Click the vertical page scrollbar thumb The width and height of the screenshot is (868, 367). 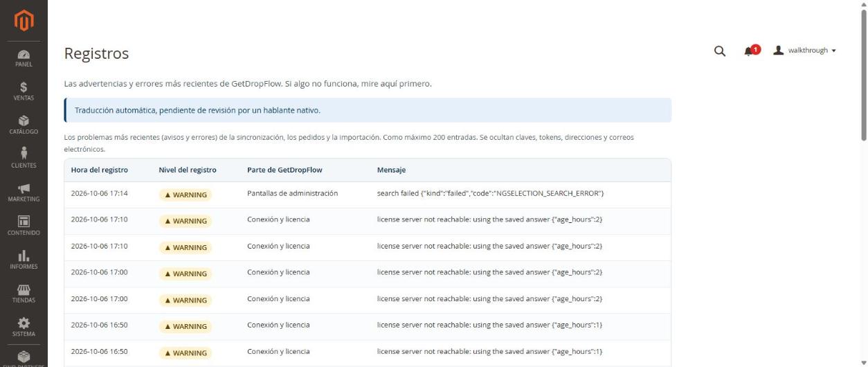coord(863,75)
